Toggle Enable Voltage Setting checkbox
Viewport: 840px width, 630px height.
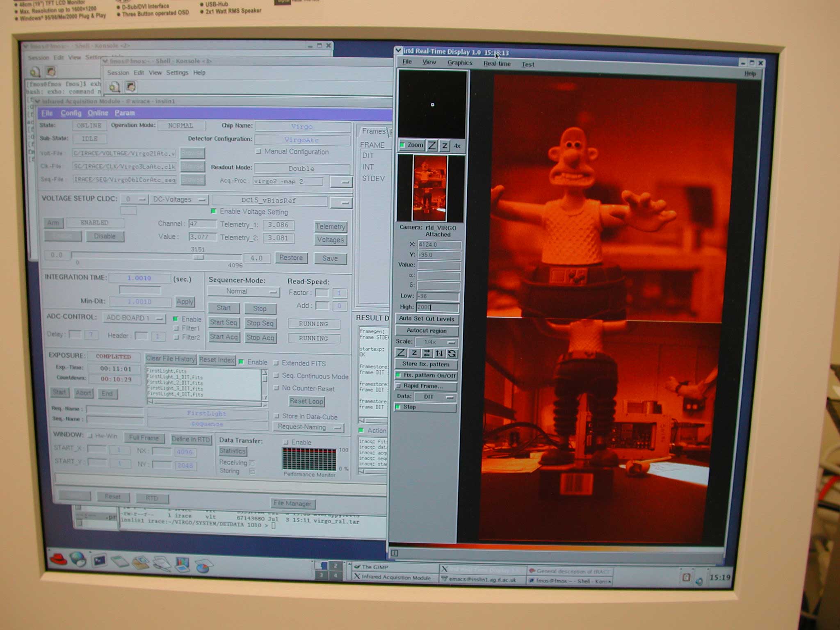[x=213, y=211]
